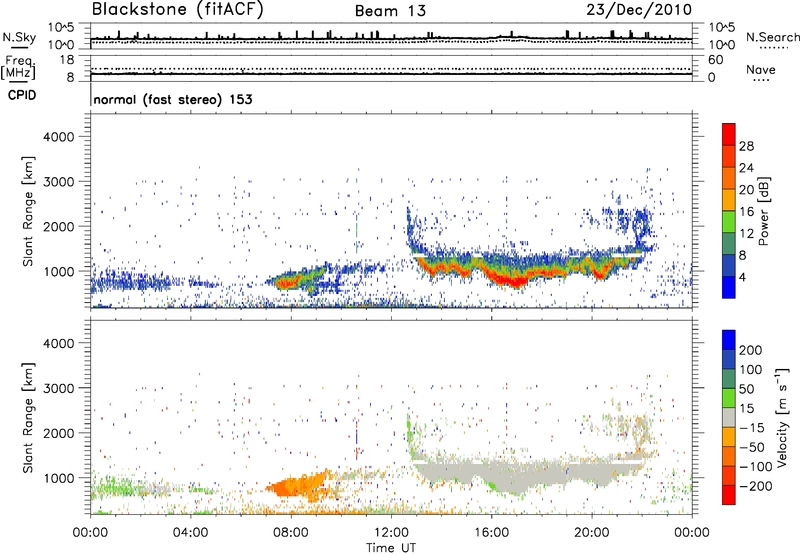Click the "Beam 13" heading
This screenshot has height=554, width=800.
pyautogui.click(x=390, y=11)
